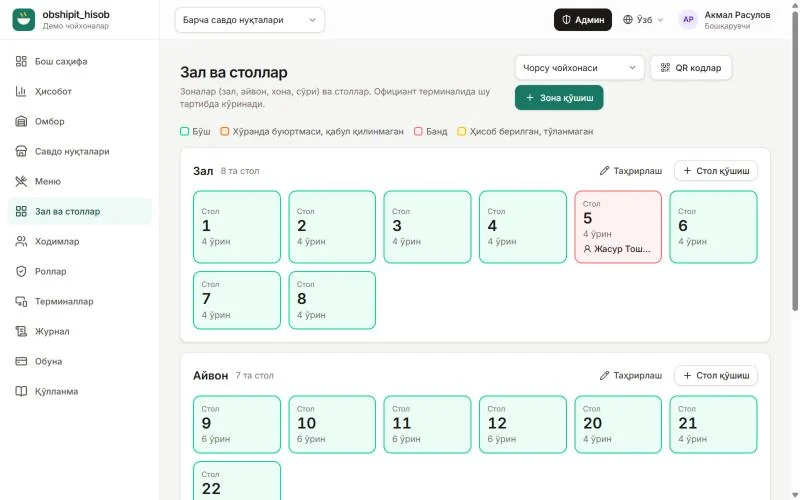
Task: Click the pencil icon in Зал section
Action: click(x=605, y=170)
